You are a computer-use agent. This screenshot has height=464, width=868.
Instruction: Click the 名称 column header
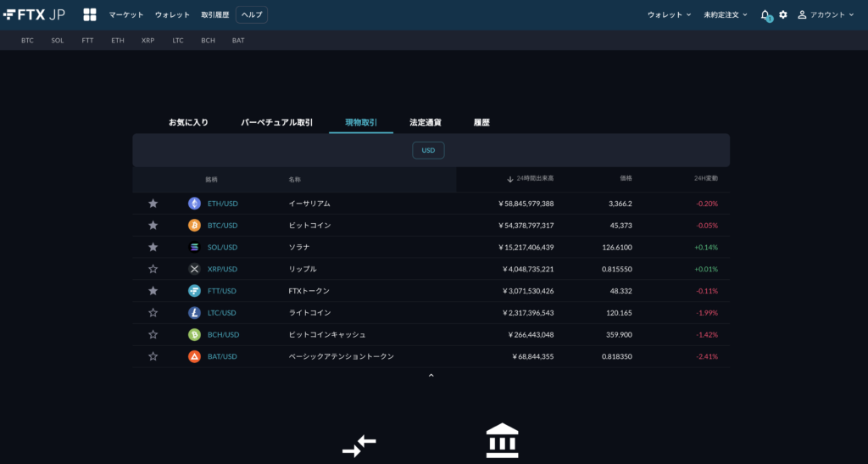(x=294, y=179)
